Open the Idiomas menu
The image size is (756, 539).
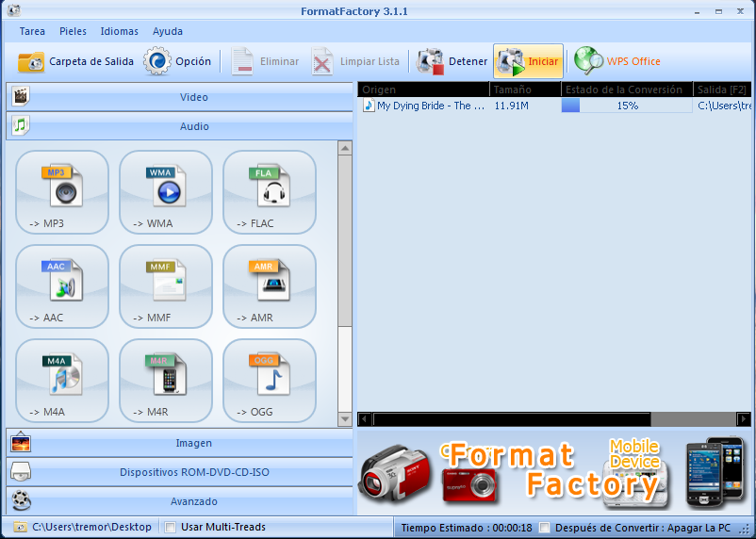(119, 31)
